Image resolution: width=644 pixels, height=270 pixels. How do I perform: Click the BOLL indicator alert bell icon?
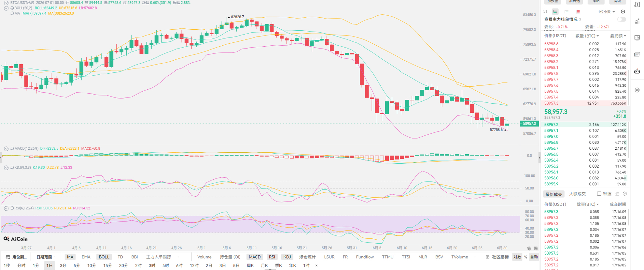coord(12,8)
